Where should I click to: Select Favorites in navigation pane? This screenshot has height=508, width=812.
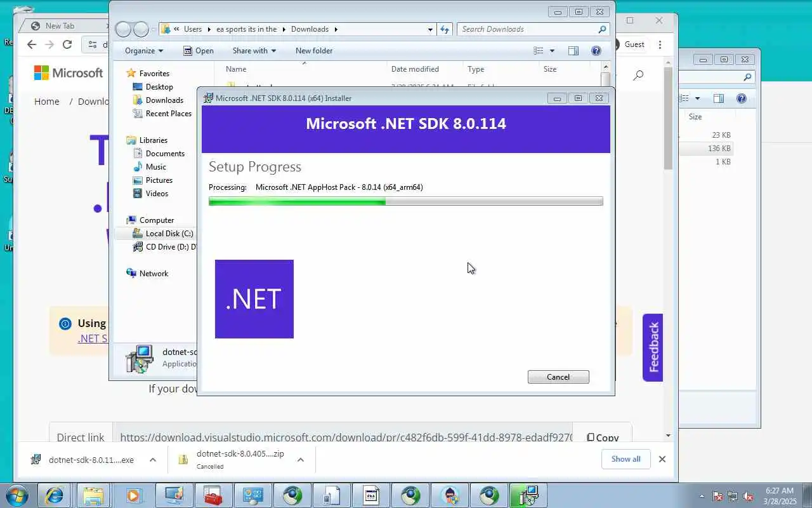point(154,74)
